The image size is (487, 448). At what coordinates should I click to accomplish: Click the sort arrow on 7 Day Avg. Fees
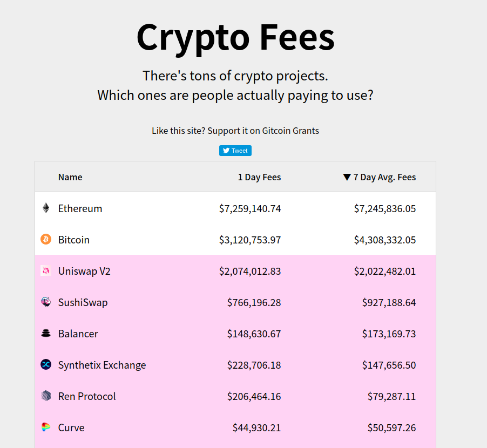pyautogui.click(x=347, y=177)
